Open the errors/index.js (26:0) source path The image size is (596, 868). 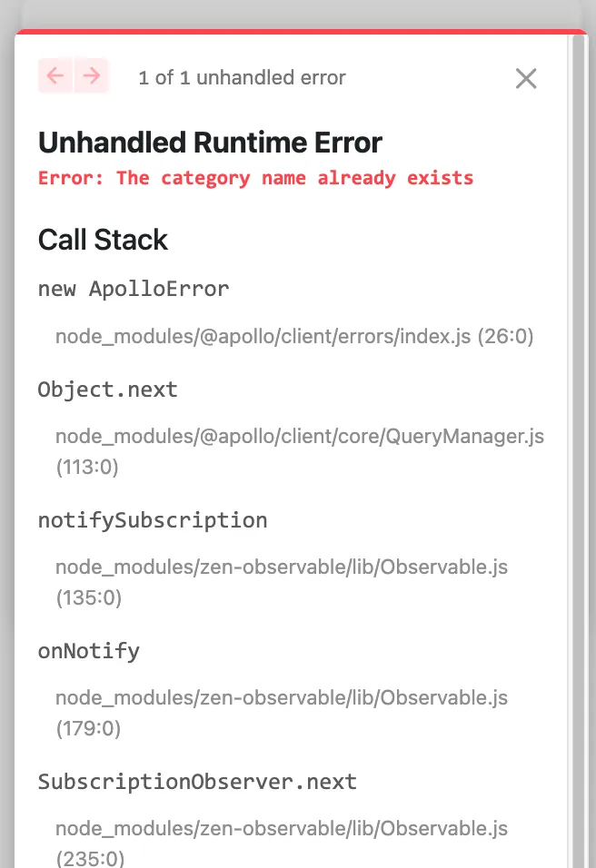pos(294,337)
